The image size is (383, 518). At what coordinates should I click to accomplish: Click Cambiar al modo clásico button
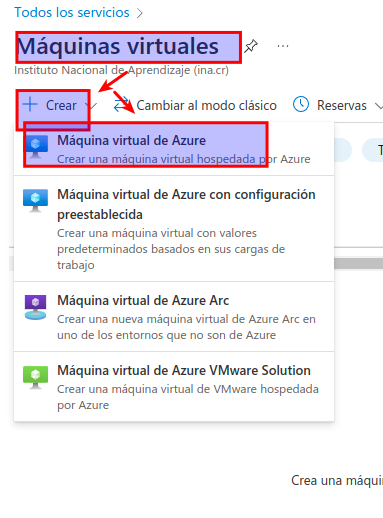pos(195,105)
